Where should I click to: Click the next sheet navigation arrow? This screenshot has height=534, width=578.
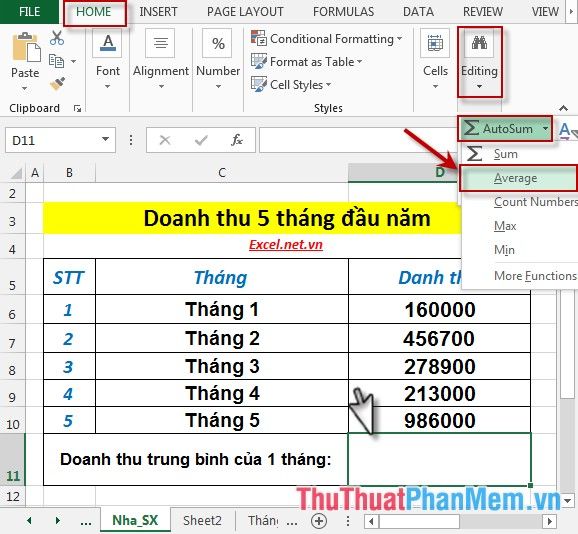(x=58, y=521)
